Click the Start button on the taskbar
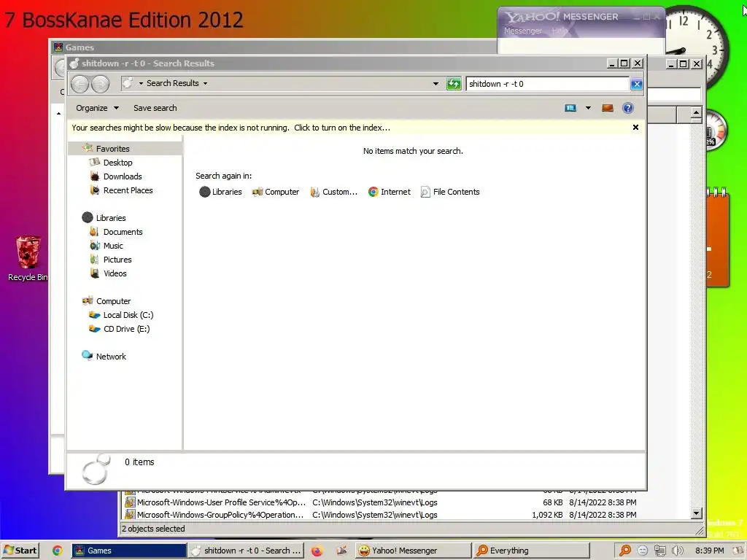 [20, 551]
